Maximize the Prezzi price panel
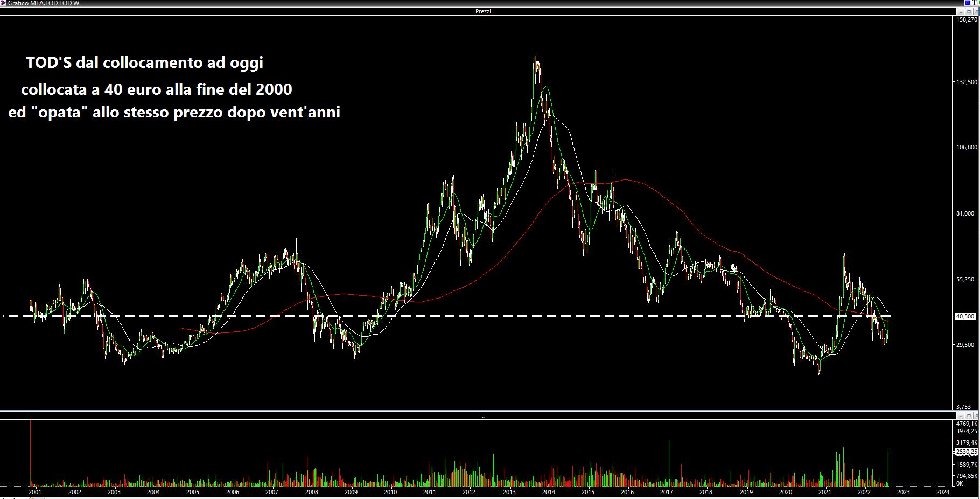980x499 pixels. 969,11
